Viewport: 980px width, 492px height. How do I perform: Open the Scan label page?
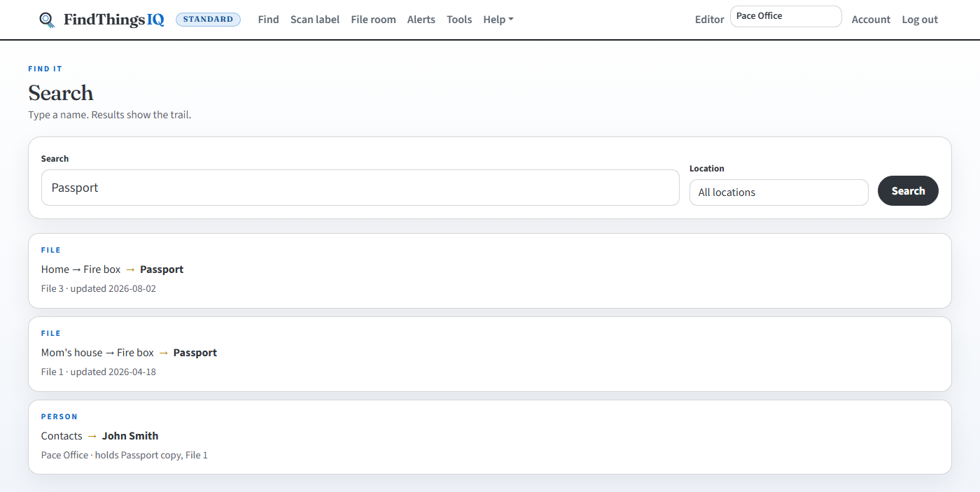(x=315, y=20)
